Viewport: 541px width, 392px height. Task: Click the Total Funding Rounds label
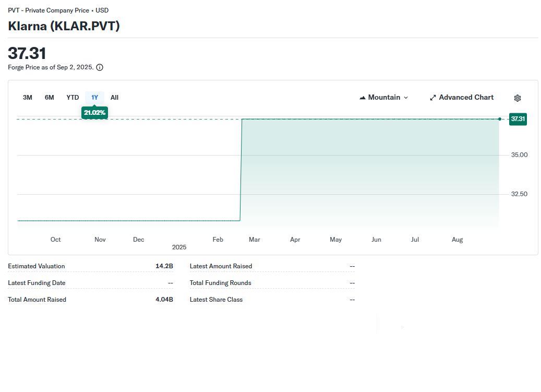[x=221, y=283]
